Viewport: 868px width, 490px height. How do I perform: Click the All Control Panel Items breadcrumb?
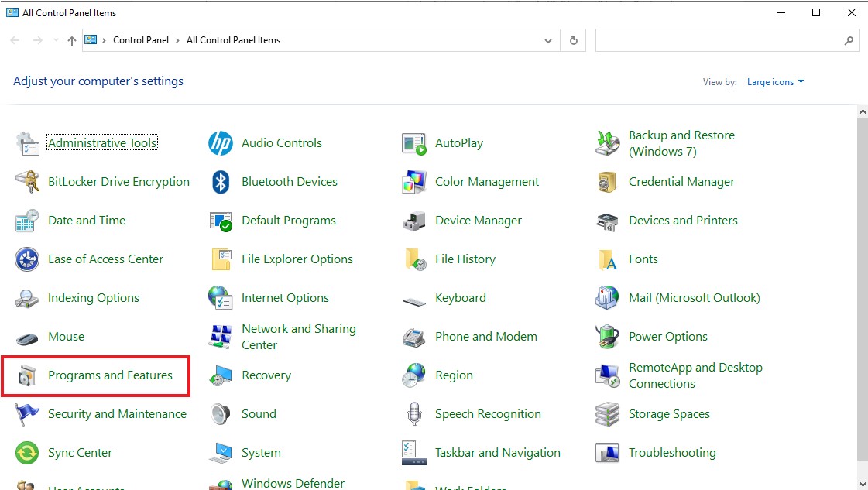(x=233, y=40)
